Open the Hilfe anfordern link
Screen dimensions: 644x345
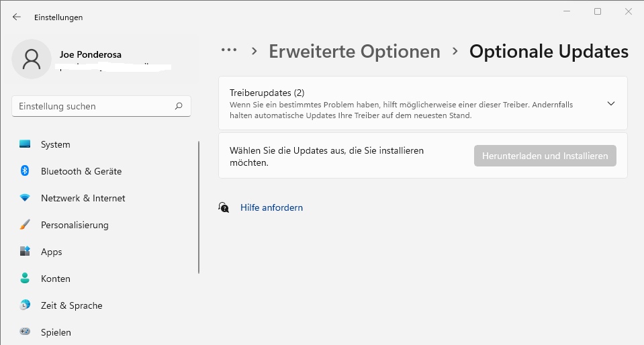click(x=271, y=207)
